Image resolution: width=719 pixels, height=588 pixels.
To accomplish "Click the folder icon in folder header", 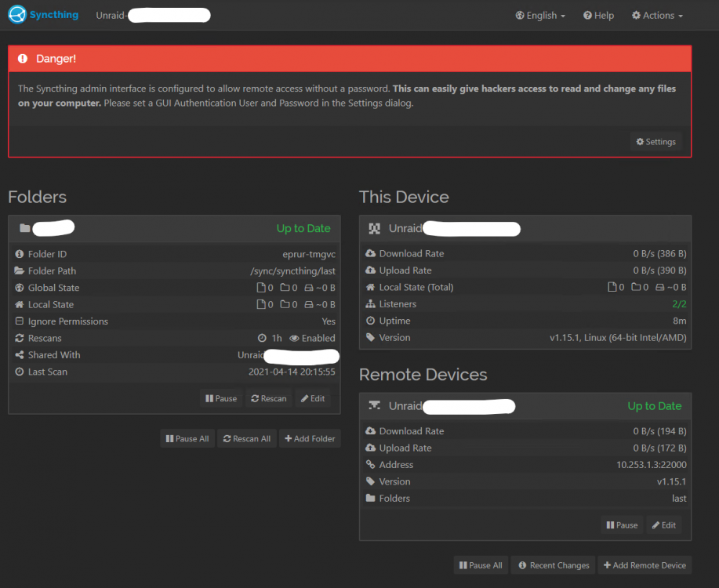I will (x=25, y=228).
